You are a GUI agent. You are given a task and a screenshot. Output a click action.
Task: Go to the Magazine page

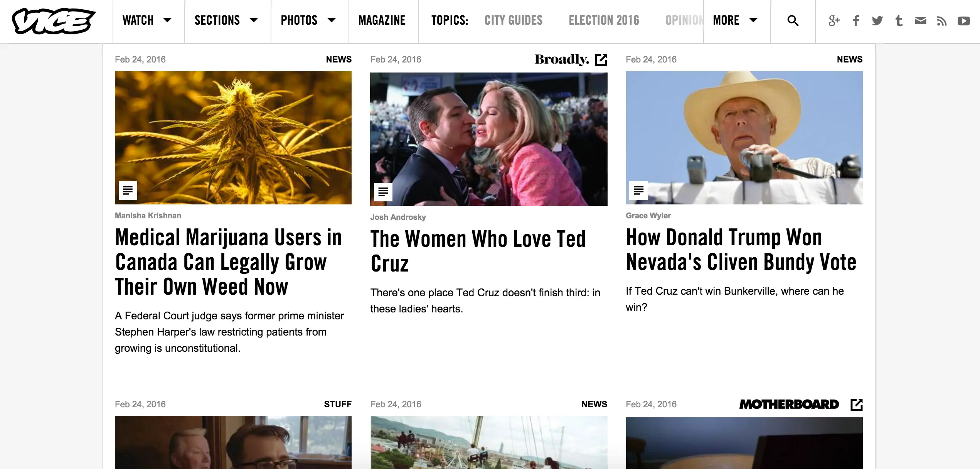pyautogui.click(x=382, y=20)
